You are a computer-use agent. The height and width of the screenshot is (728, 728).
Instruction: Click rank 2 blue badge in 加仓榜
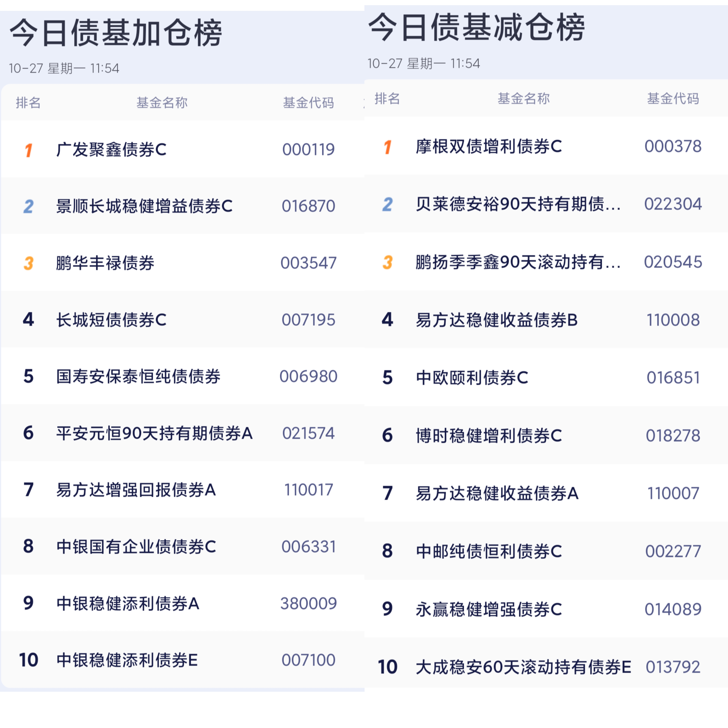click(28, 207)
